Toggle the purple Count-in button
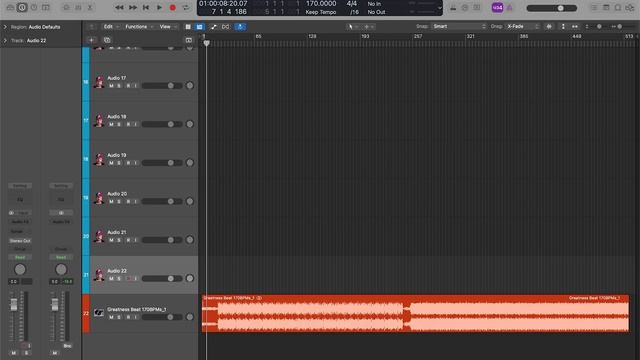Screen dimensions: 640x360 497,7
